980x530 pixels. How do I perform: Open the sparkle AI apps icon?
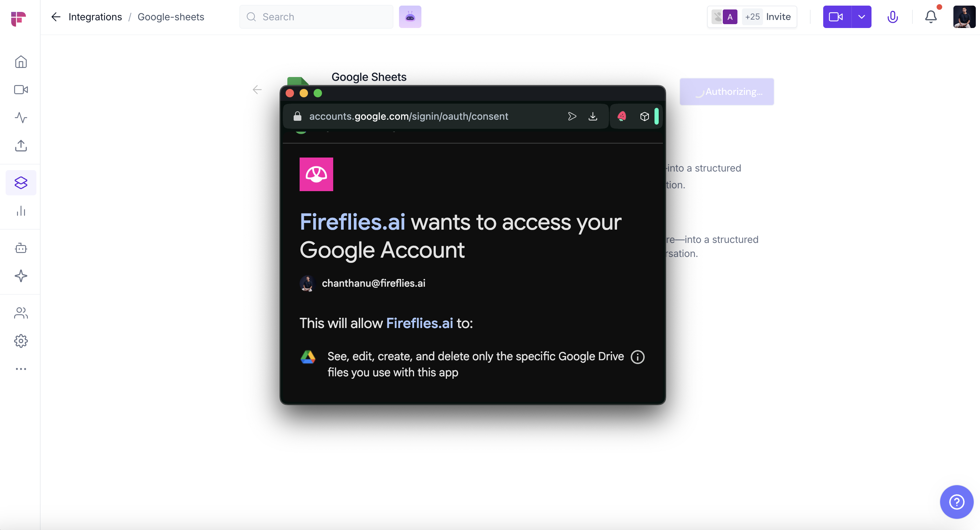(x=21, y=276)
